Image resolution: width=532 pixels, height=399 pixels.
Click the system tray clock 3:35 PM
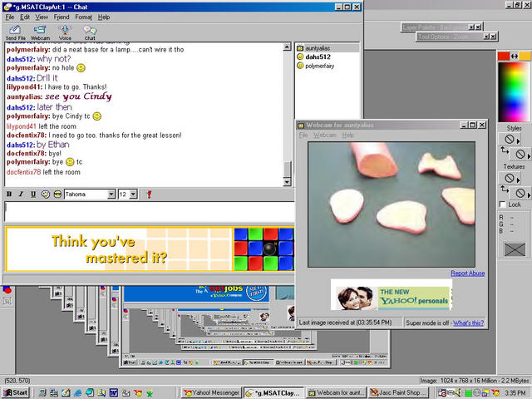[515, 393]
